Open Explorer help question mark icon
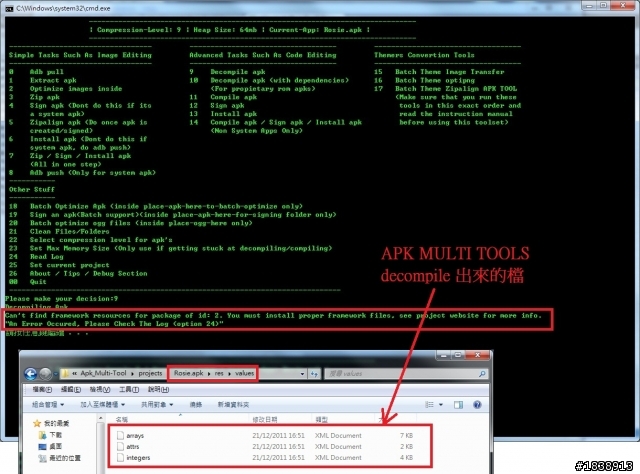Viewport: 640px width, 474px height. point(477,405)
